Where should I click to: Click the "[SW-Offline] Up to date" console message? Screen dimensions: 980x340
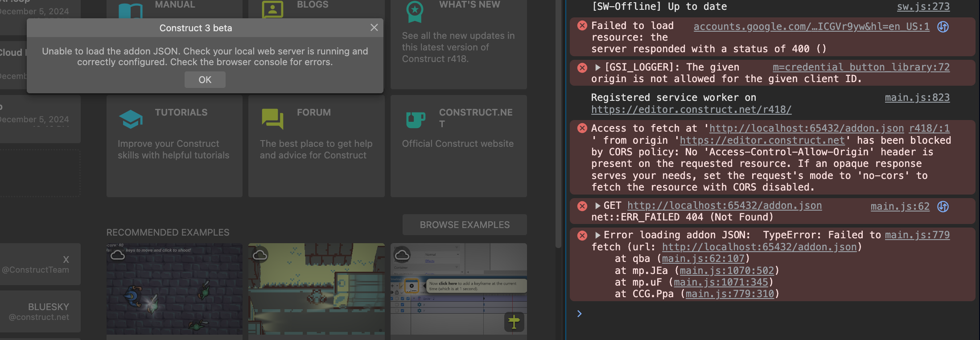point(659,7)
